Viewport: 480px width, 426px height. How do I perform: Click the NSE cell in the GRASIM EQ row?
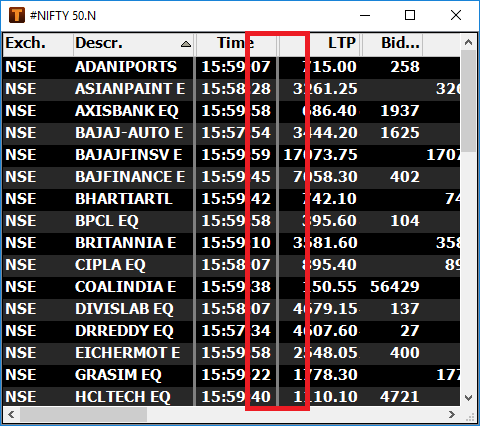point(21,375)
